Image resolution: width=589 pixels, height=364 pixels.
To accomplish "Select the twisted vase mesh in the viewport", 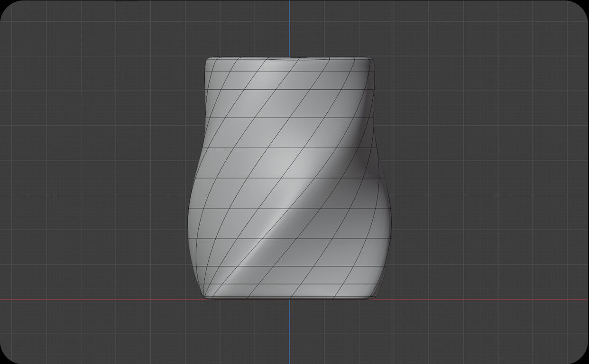I will pyautogui.click(x=290, y=178).
